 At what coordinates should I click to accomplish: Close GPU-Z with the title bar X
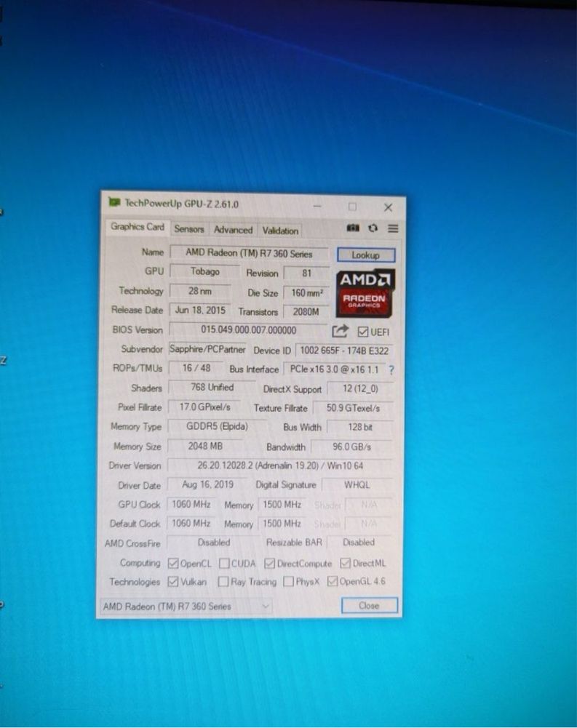[388, 207]
